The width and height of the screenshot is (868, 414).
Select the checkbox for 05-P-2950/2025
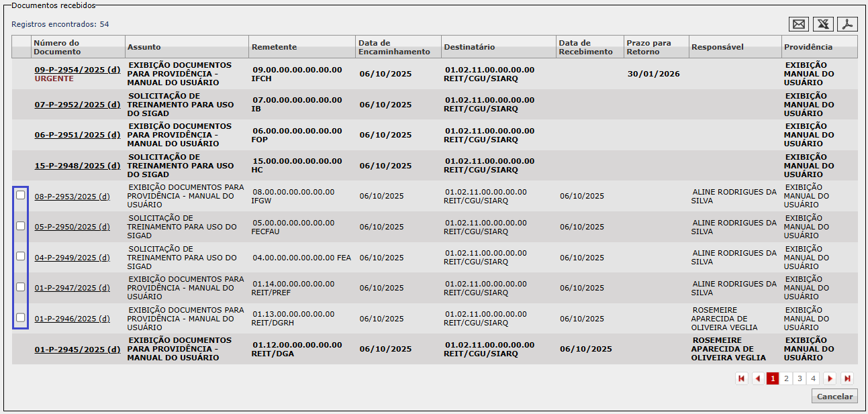21,225
